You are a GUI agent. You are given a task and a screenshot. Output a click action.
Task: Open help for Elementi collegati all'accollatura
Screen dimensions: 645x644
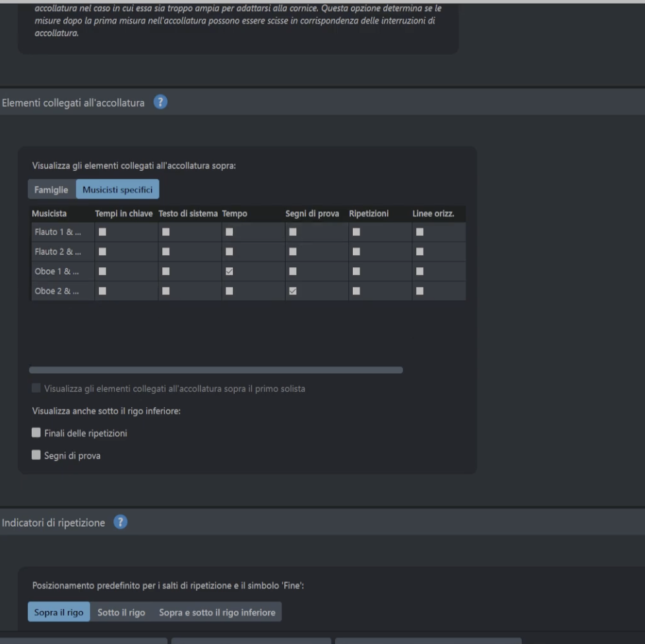pyautogui.click(x=161, y=102)
